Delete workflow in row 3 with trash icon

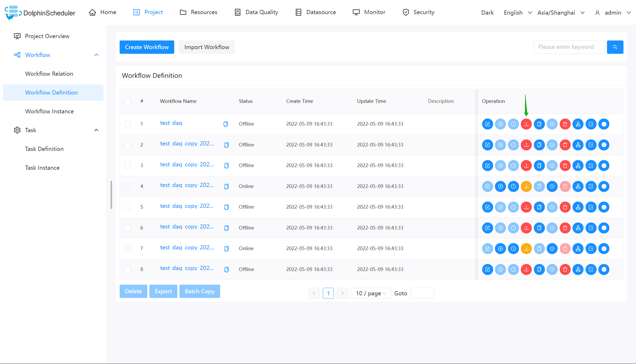click(565, 165)
